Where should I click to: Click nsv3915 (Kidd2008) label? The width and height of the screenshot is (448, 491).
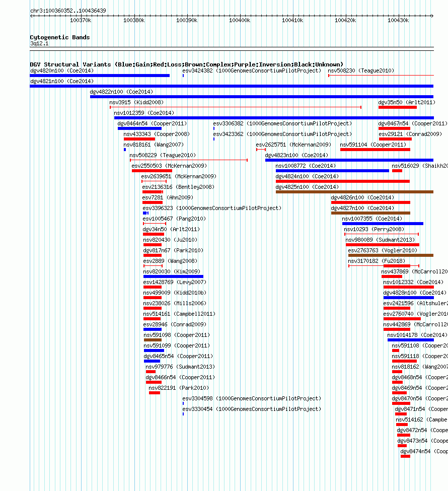click(136, 102)
